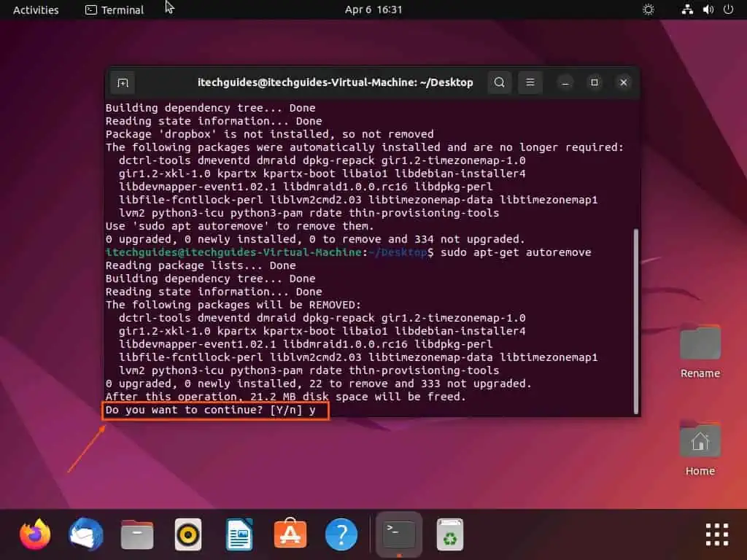This screenshot has width=747, height=560.
Task: Open Ubuntu Software center
Action: [290, 534]
